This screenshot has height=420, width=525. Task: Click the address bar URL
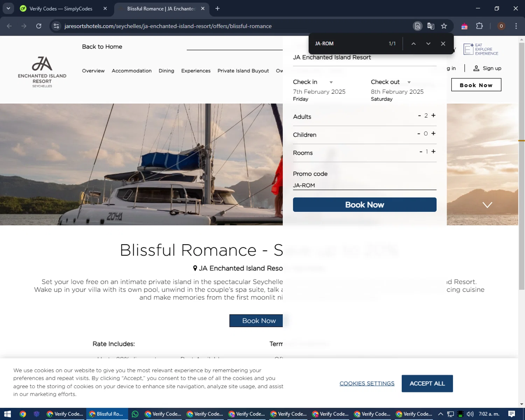tap(168, 26)
